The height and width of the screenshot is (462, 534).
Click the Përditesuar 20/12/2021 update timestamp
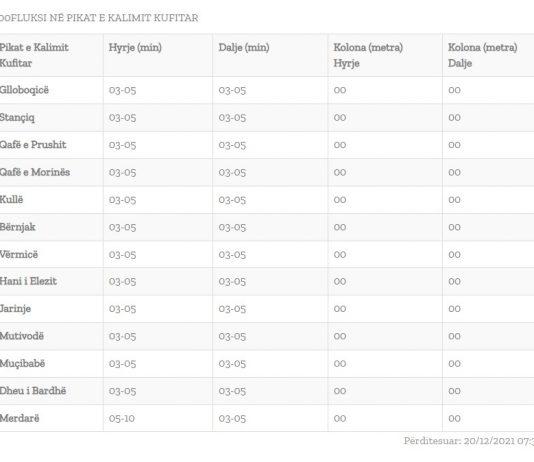pos(469,441)
